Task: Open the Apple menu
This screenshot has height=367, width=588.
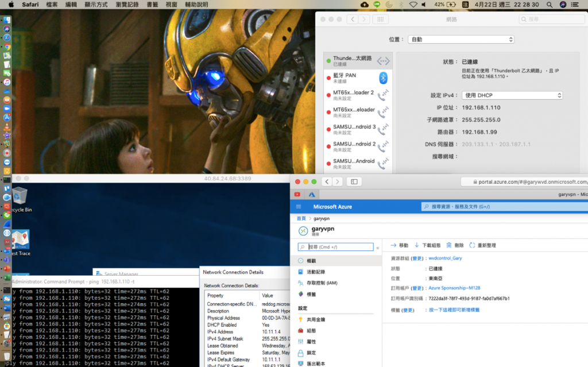Action: pyautogui.click(x=11, y=5)
